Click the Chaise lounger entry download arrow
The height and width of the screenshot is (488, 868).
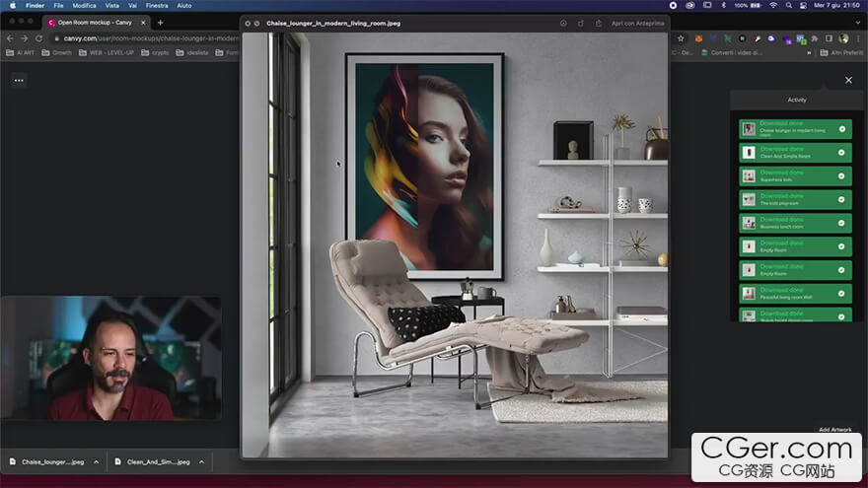coord(842,129)
